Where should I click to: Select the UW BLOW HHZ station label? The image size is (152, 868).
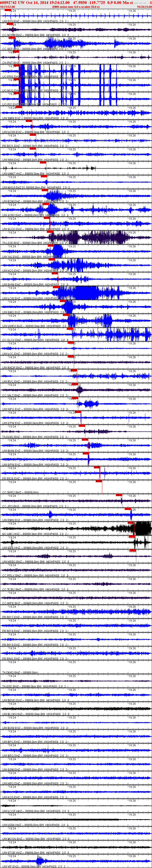pyautogui.click(x=36, y=714)
